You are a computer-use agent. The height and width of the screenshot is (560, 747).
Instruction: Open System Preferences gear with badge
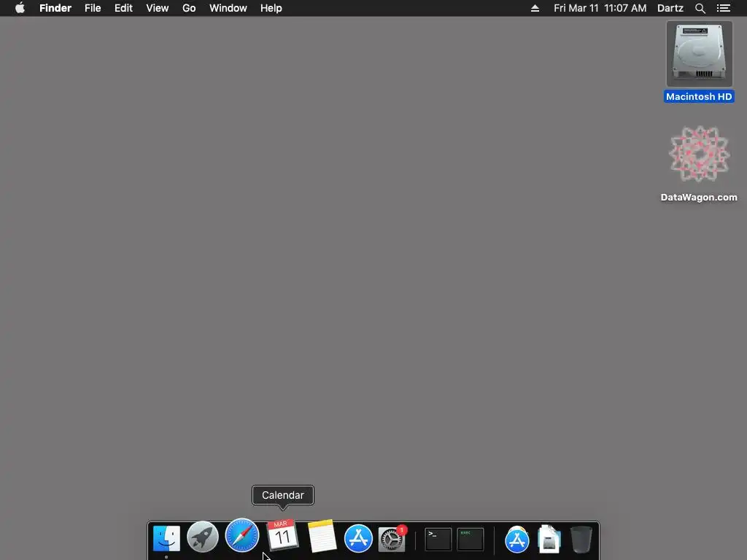coord(392,539)
